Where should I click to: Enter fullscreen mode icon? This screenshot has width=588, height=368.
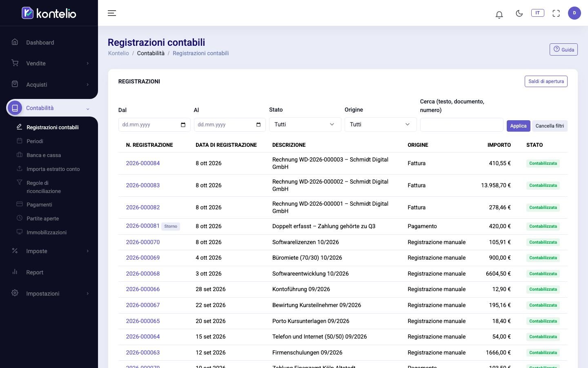(556, 13)
